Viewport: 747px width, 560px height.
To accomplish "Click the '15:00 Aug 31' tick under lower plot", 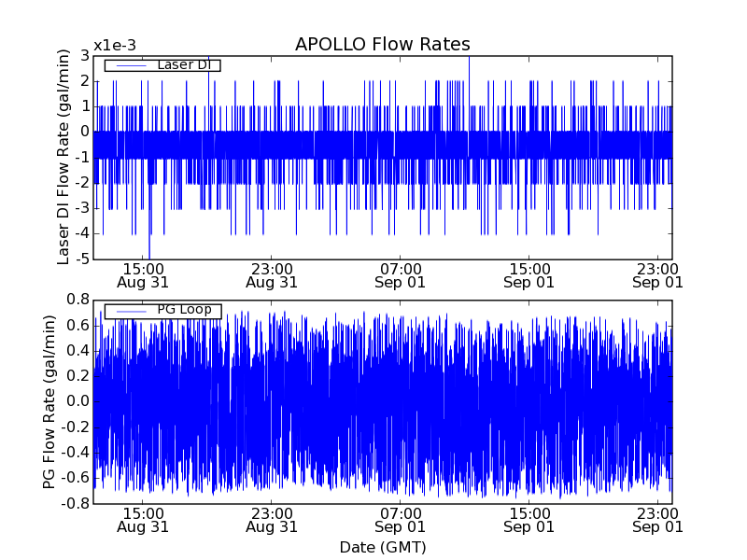I will coord(144,519).
